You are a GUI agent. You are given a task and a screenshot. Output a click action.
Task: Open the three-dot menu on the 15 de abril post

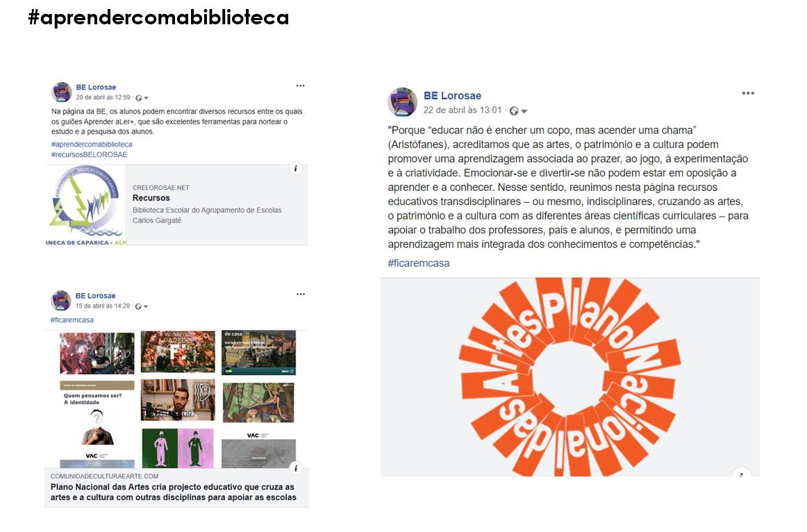301,294
